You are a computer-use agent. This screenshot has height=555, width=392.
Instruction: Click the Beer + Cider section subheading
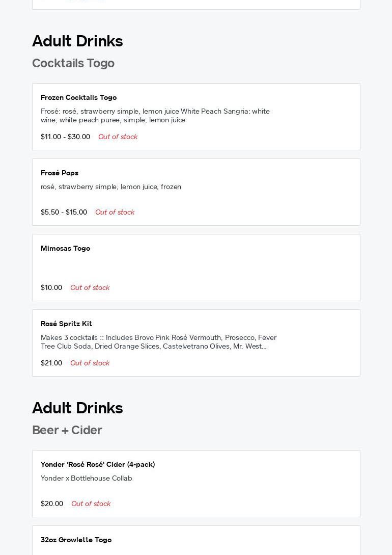coord(67,430)
